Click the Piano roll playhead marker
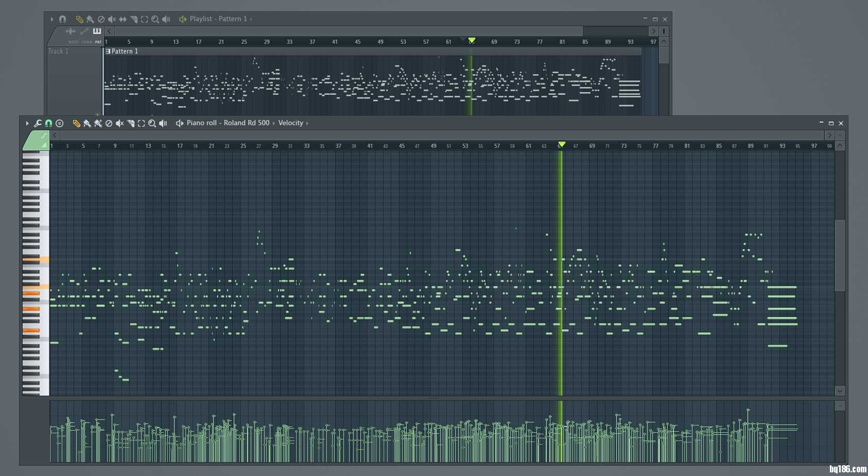Image resolution: width=868 pixels, height=476 pixels. pos(562,144)
